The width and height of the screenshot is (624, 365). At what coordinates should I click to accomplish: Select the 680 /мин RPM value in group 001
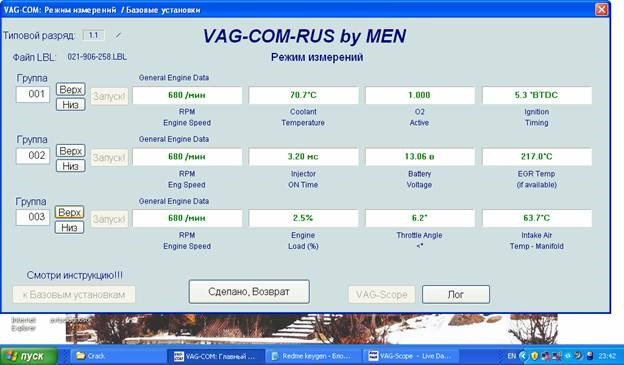point(187,96)
